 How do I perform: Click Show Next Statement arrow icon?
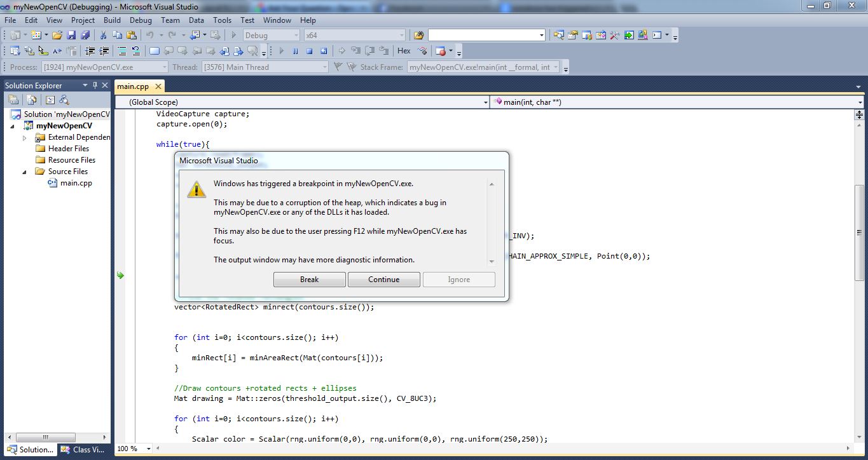click(341, 51)
